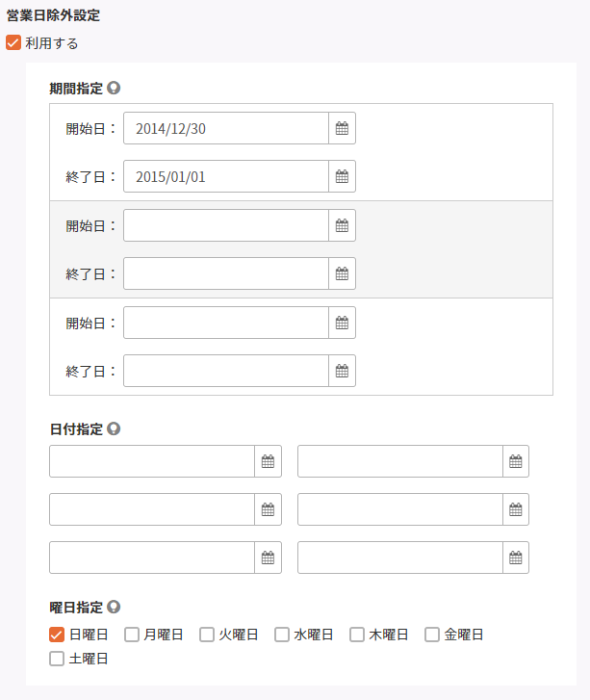
Task: Click the help icon beside 曜日指定
Action: (x=114, y=607)
